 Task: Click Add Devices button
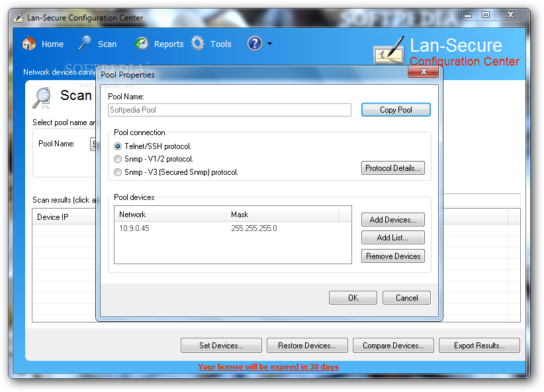pos(392,220)
